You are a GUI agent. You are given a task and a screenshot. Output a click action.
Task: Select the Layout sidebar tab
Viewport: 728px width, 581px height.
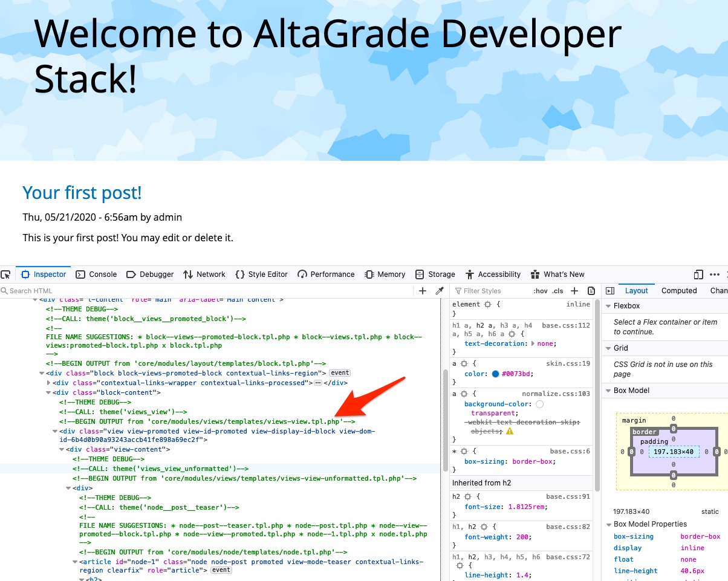point(637,291)
